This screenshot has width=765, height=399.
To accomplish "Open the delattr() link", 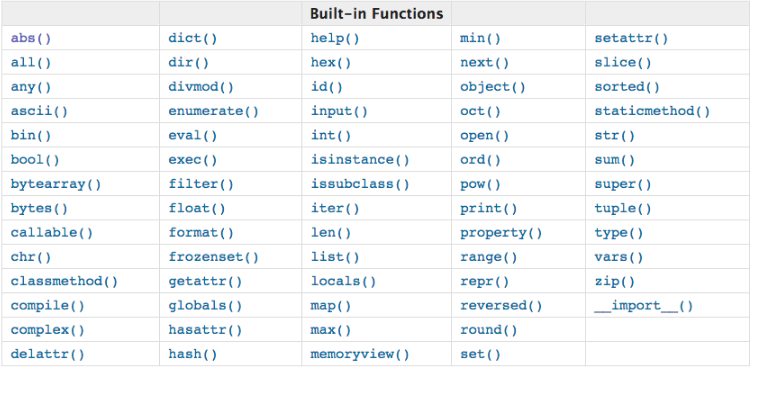I will (x=47, y=354).
